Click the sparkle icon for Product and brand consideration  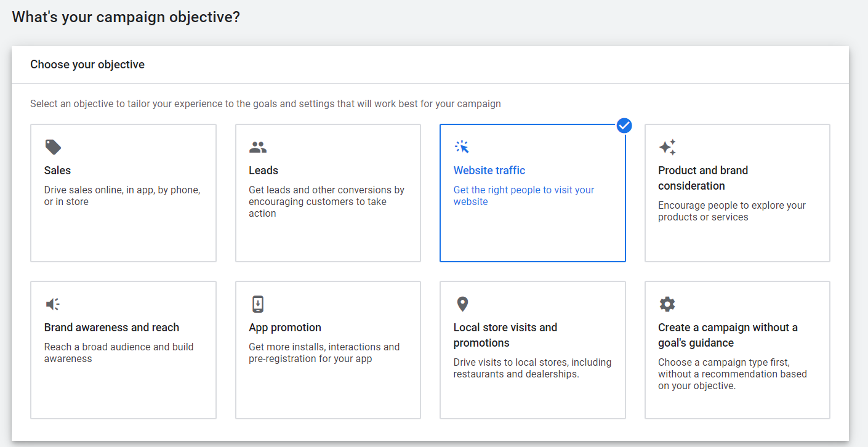[667, 147]
